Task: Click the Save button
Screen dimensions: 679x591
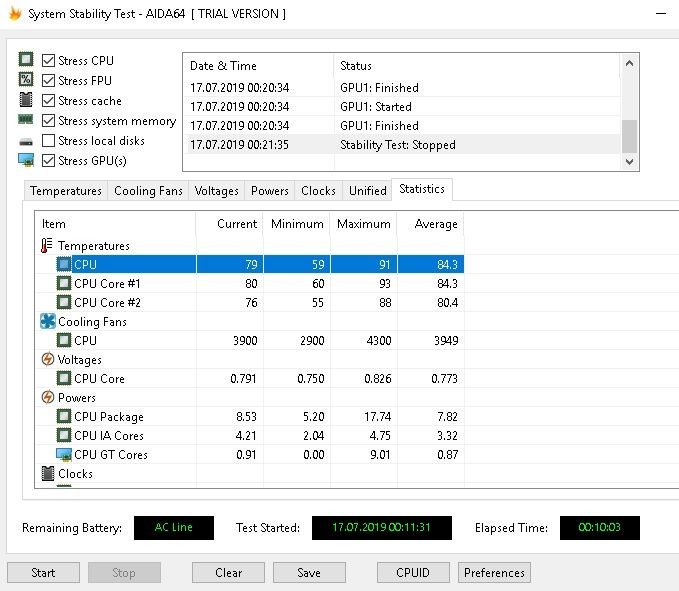Action: [309, 573]
